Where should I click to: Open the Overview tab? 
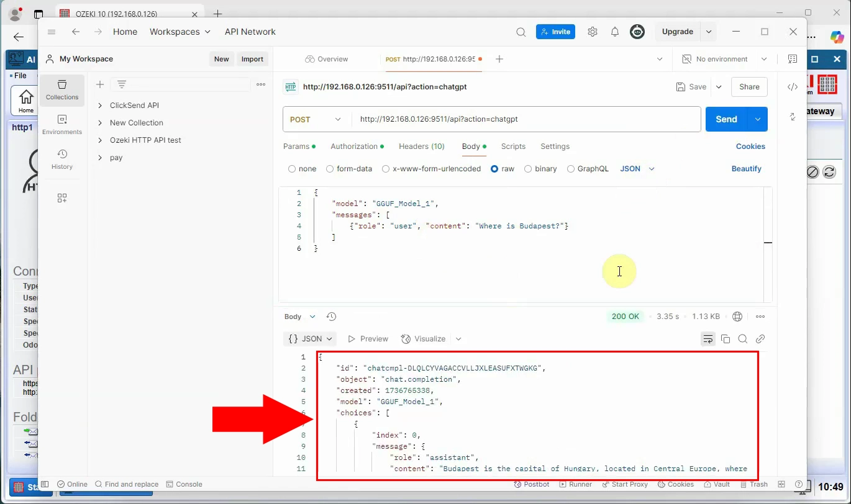pos(327,59)
